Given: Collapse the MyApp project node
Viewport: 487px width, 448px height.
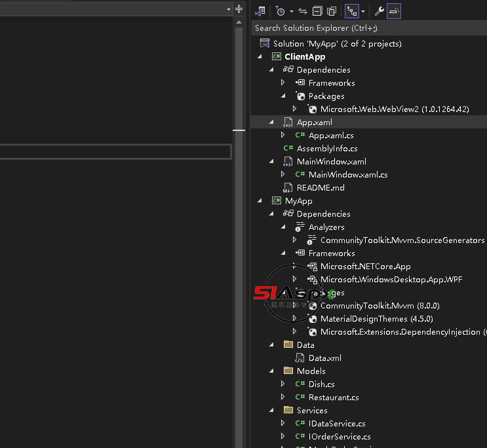Looking at the screenshot, I should (260, 200).
